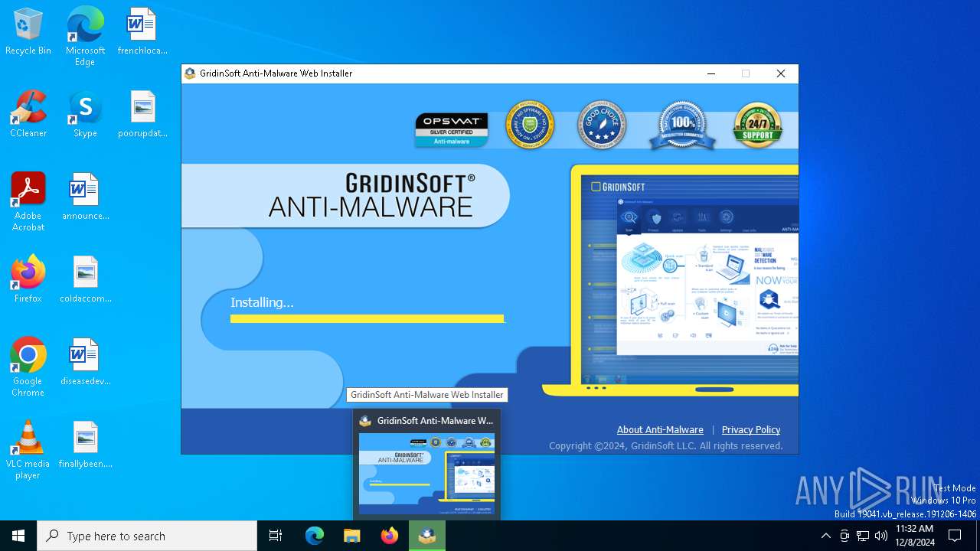
Task: Open Task View on the taskbar
Action: [x=276, y=536]
